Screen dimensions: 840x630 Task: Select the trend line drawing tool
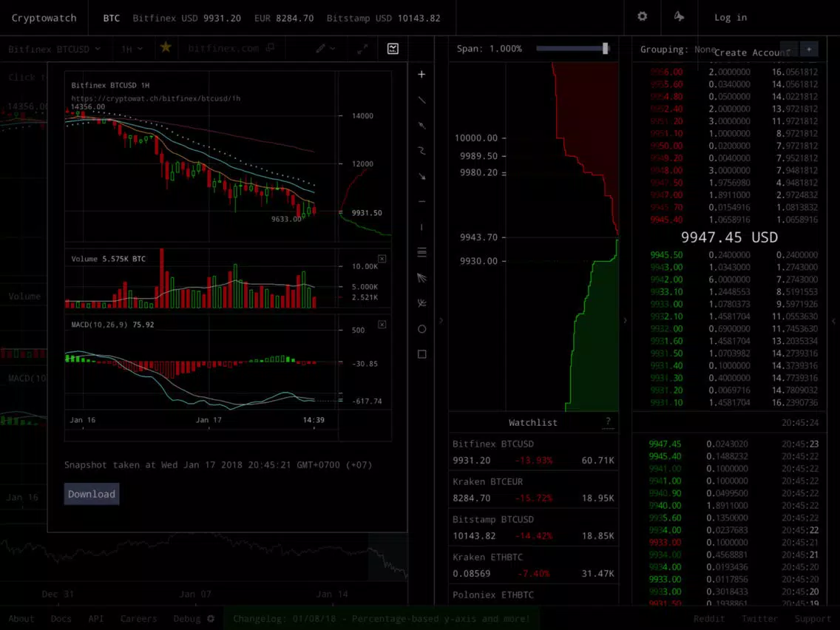[421, 100]
